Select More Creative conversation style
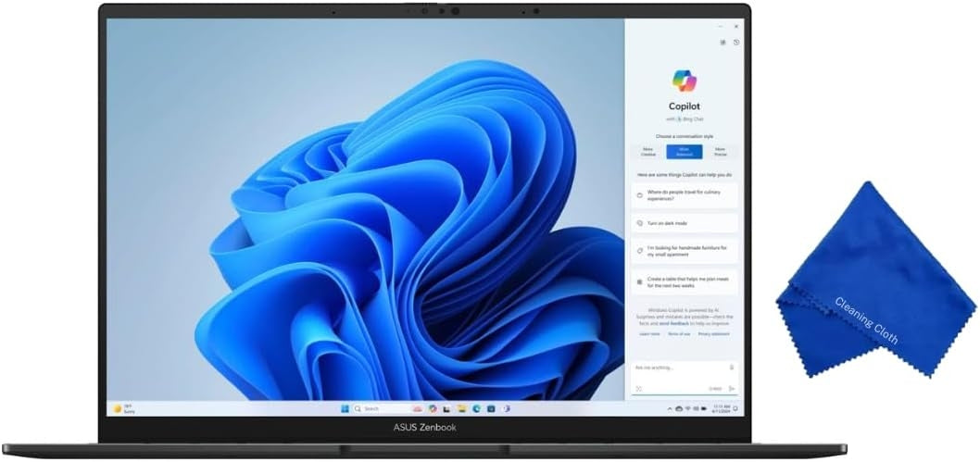Screen dimensions: 980x462 (x=648, y=152)
